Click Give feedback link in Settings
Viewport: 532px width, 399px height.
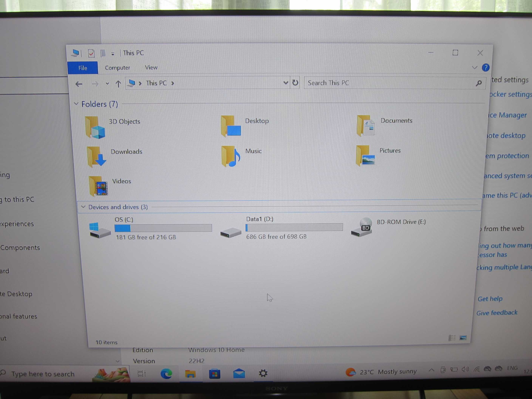coord(497,313)
